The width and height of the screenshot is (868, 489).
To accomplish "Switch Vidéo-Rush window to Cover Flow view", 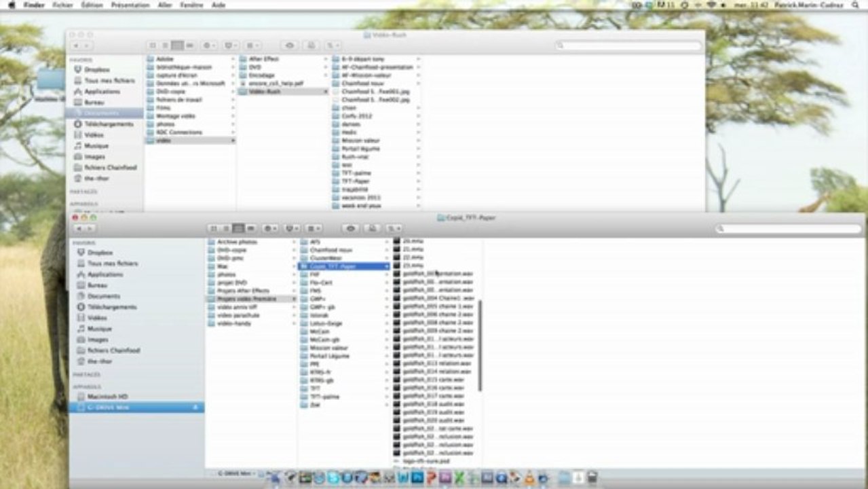I will pyautogui.click(x=190, y=46).
